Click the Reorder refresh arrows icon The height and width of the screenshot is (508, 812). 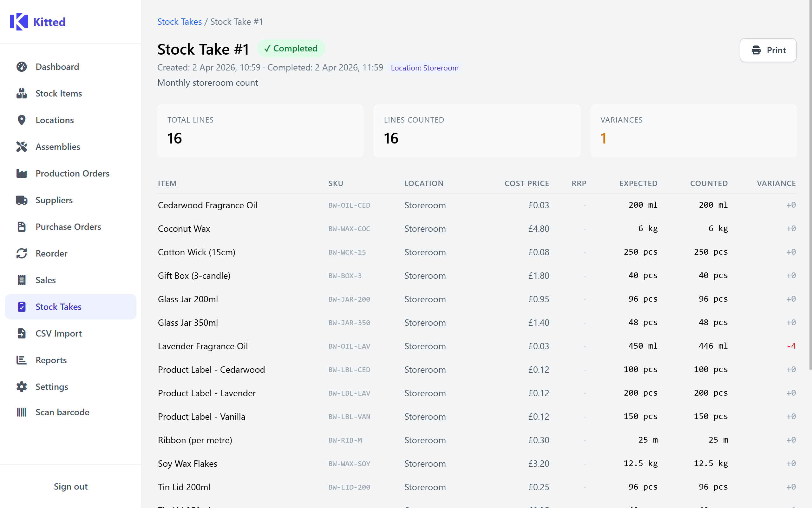22,253
